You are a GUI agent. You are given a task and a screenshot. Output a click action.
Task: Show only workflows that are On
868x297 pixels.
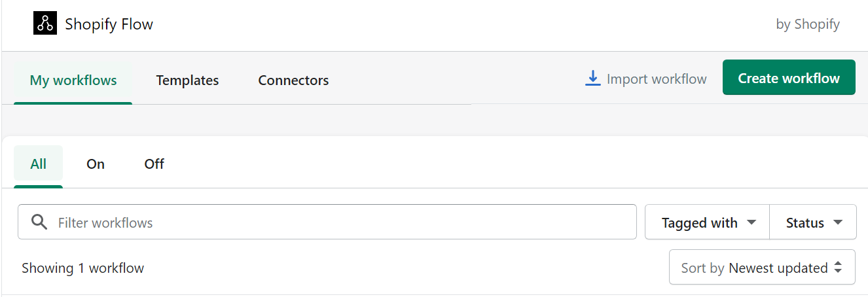96,164
